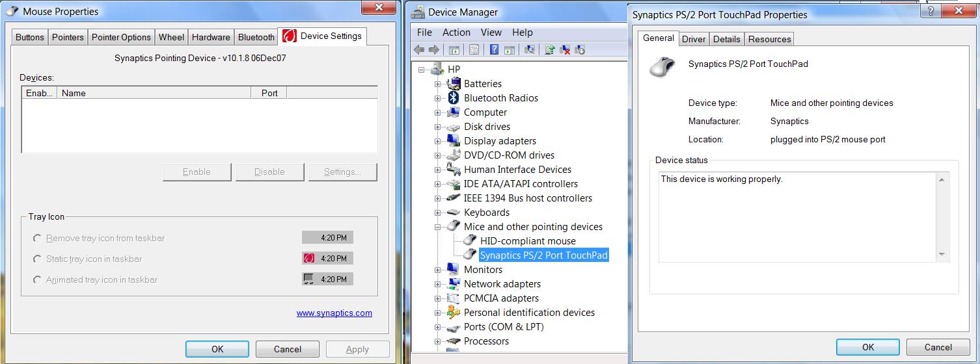The width and height of the screenshot is (980, 364).
Task: Click the blue Help question mark toolbar icon
Action: [x=495, y=49]
